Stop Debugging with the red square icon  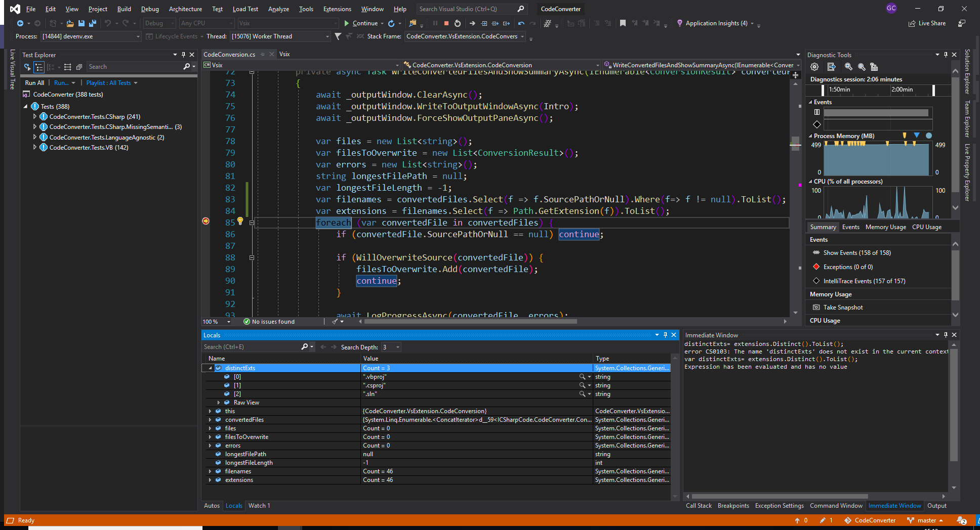coord(445,23)
